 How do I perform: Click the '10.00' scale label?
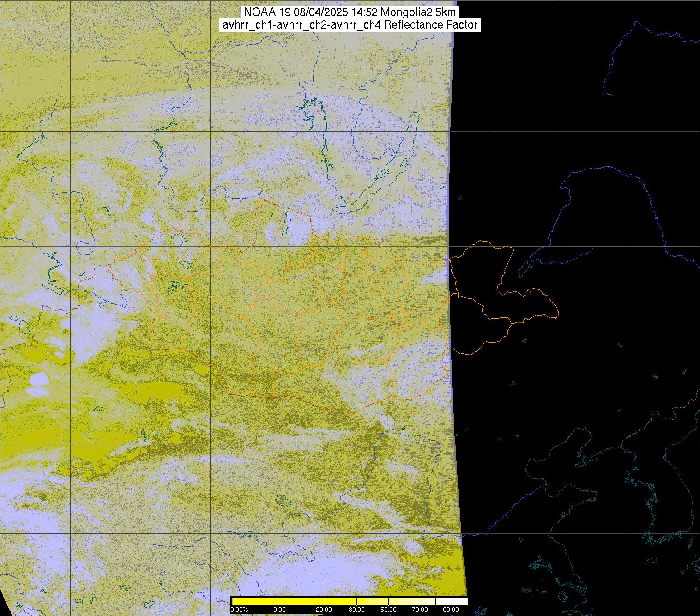[x=278, y=610]
